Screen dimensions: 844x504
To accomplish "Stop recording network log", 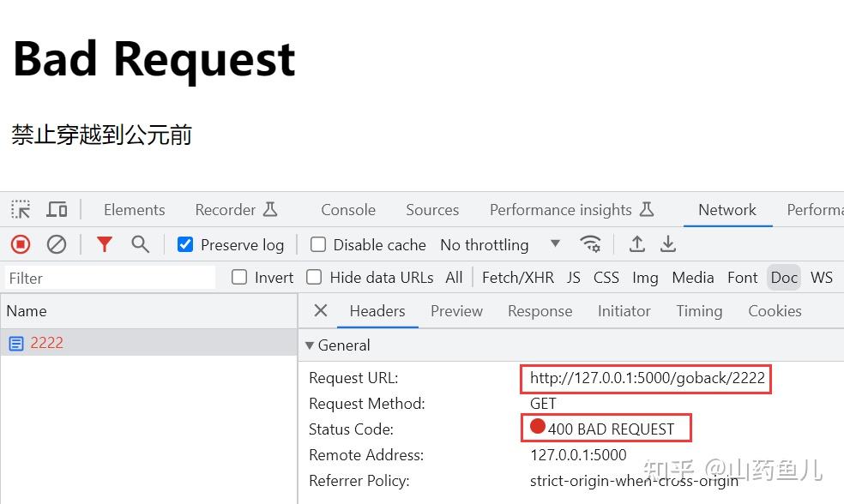I will point(21,244).
